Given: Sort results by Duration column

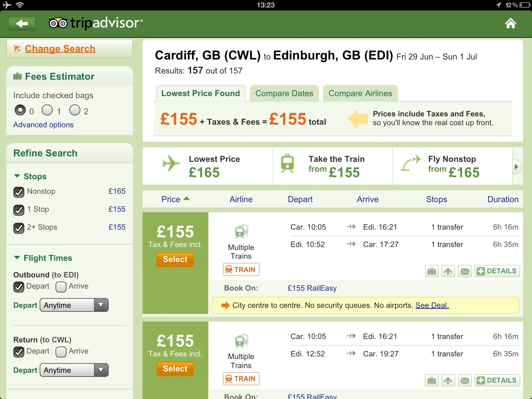Looking at the screenshot, I should (503, 199).
